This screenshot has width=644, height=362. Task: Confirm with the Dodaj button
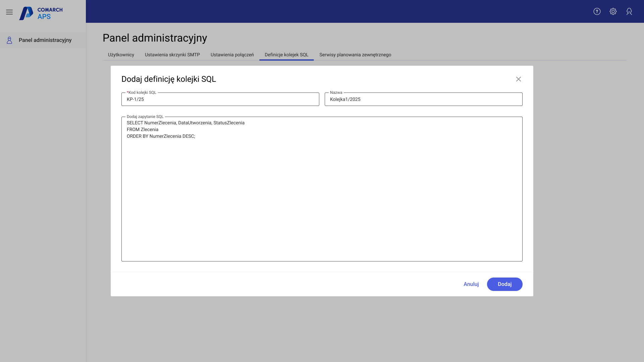(x=504, y=284)
